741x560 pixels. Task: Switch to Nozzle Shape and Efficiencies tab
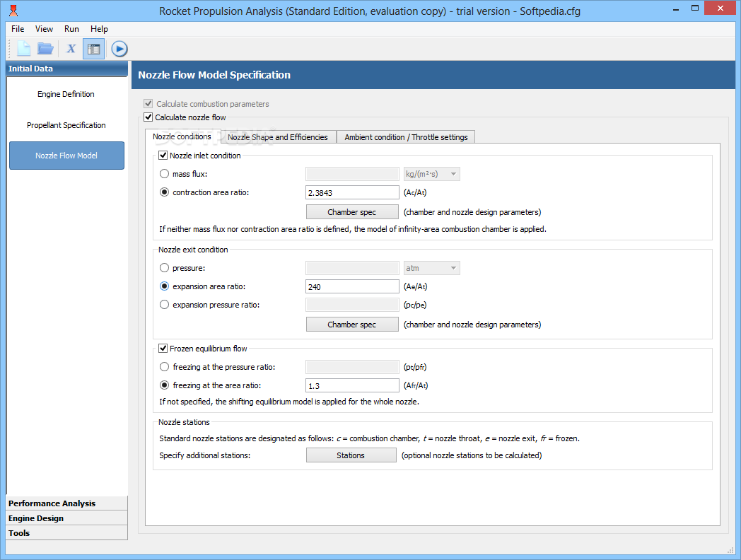278,137
